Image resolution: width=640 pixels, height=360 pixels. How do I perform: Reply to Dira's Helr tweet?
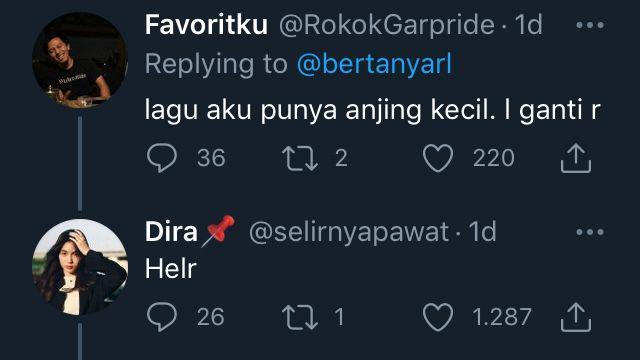[x=162, y=316]
